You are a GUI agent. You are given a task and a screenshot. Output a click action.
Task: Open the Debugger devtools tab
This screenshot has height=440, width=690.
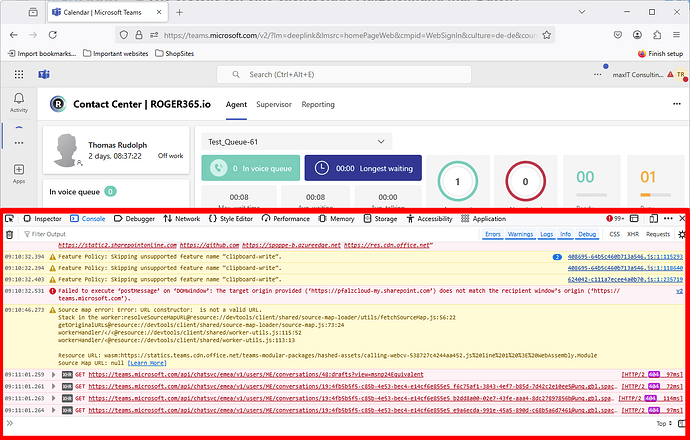(134, 219)
